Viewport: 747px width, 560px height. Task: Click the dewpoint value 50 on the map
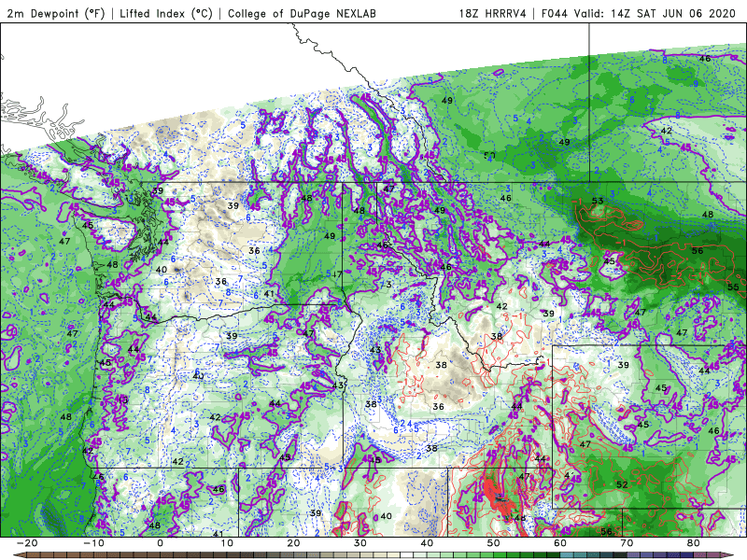click(489, 155)
